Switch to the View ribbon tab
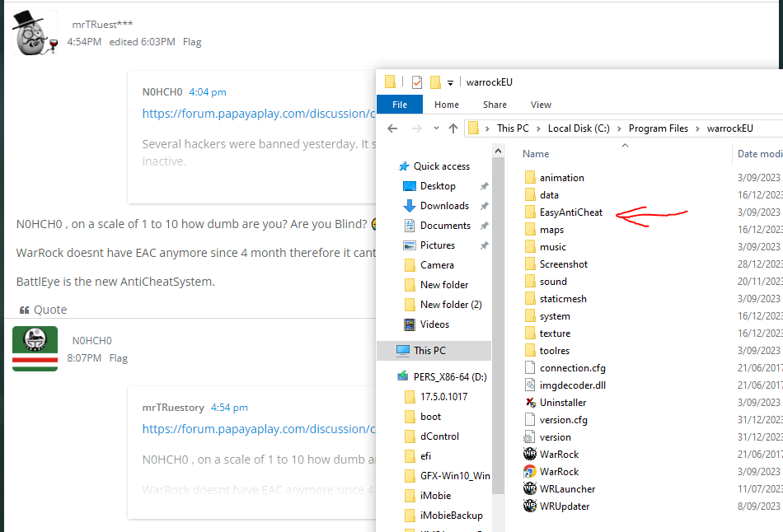783x532 pixels. (541, 105)
